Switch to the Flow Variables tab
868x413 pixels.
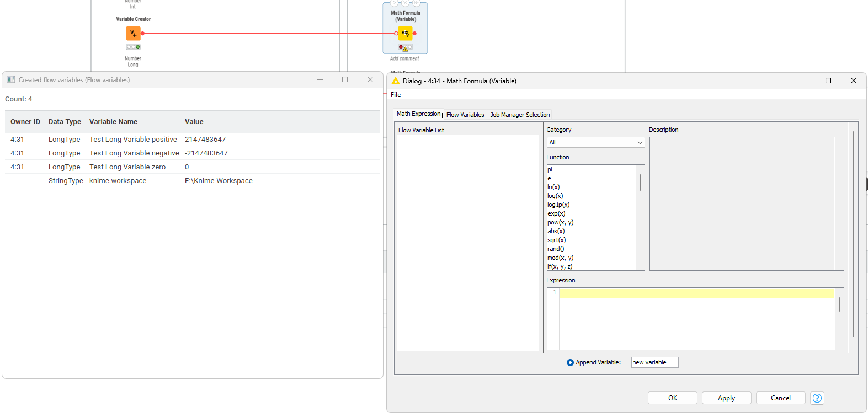point(465,115)
